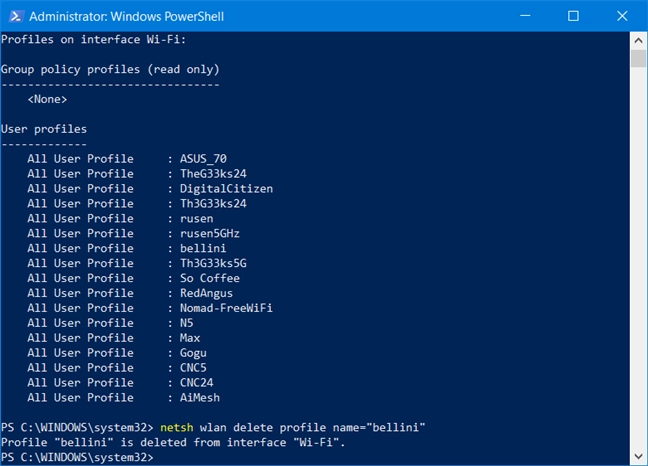The height and width of the screenshot is (466, 648).
Task: Click the Gogu profile name
Action: click(193, 353)
